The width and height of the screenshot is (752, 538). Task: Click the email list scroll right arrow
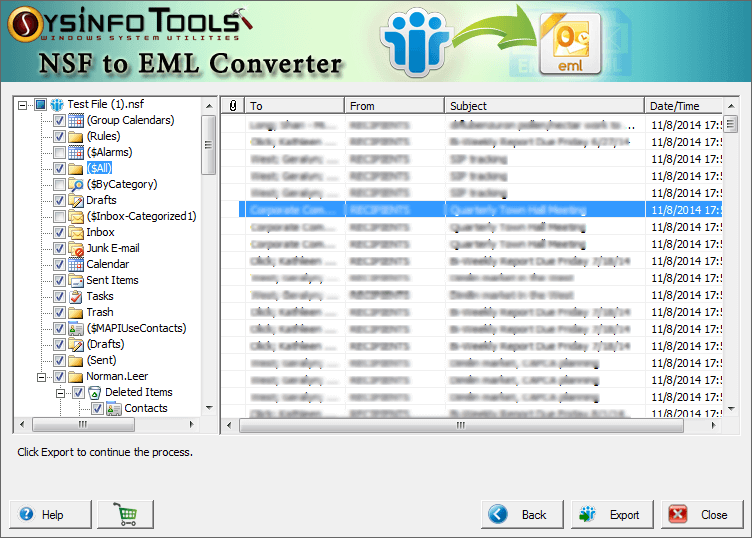click(714, 425)
